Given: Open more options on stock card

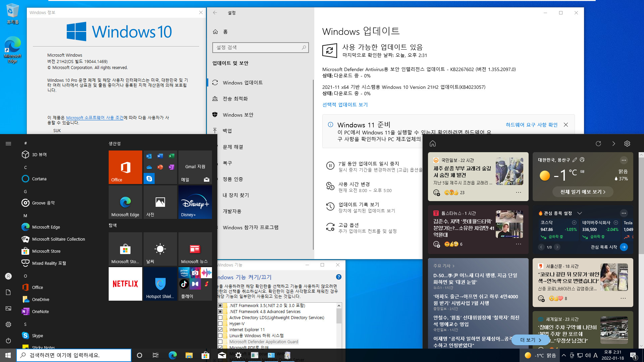Looking at the screenshot, I should coord(624,213).
